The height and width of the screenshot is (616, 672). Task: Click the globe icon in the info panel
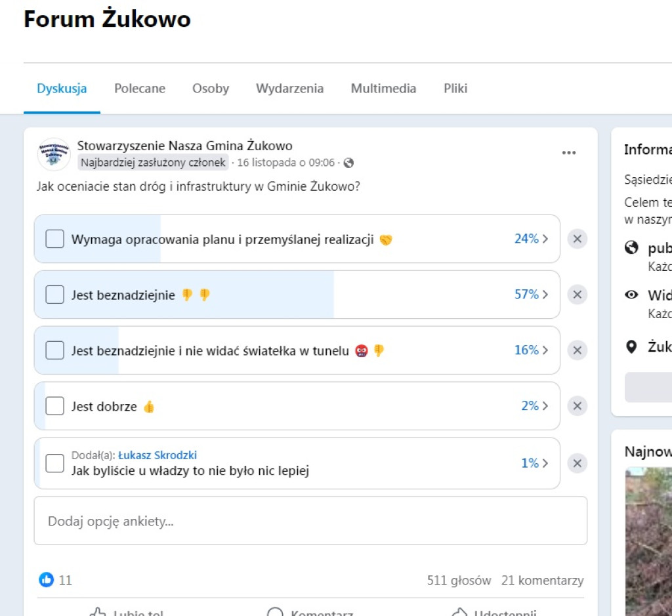click(x=631, y=247)
